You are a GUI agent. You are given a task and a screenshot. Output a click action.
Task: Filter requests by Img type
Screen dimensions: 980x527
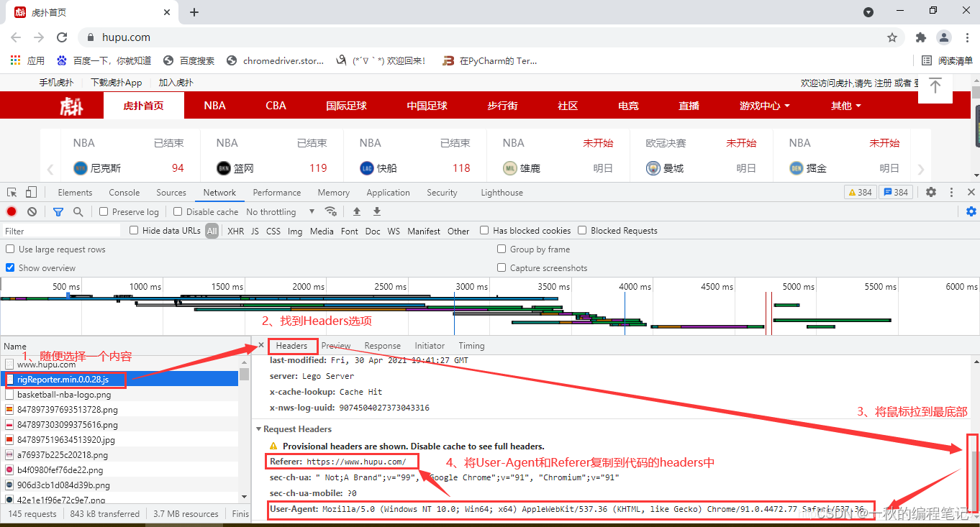click(295, 231)
